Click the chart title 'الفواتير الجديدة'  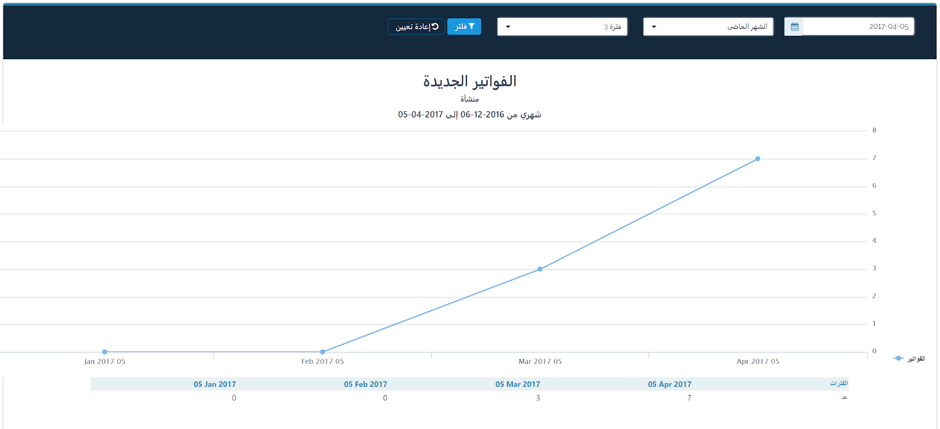(469, 81)
